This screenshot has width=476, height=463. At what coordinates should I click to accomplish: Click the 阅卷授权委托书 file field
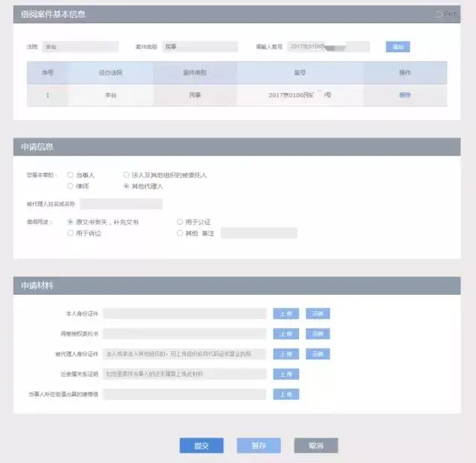coord(184,334)
